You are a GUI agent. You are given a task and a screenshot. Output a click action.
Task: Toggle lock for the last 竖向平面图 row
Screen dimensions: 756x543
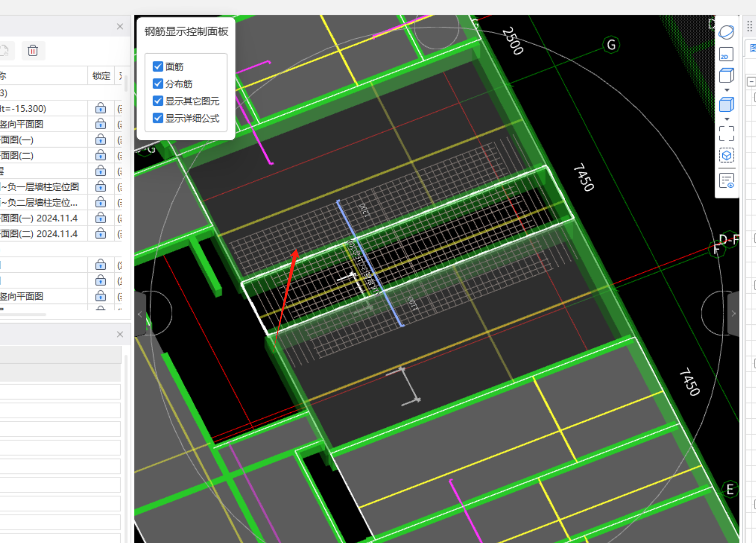101,296
